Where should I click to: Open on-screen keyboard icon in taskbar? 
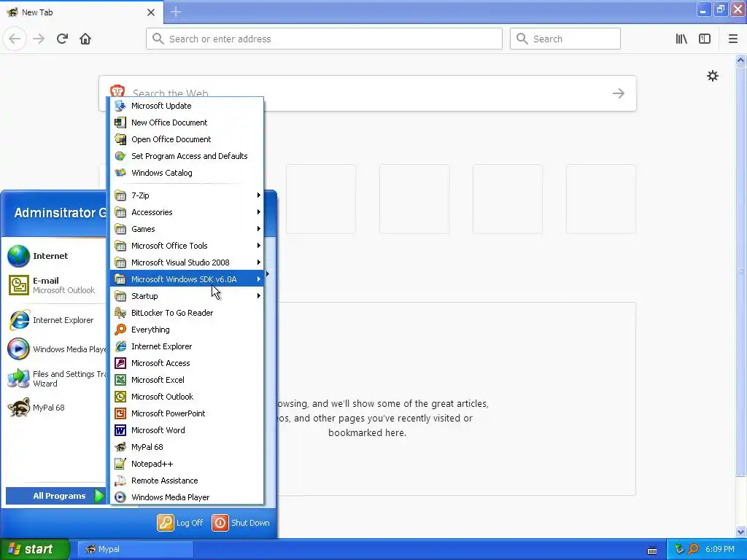(x=652, y=551)
